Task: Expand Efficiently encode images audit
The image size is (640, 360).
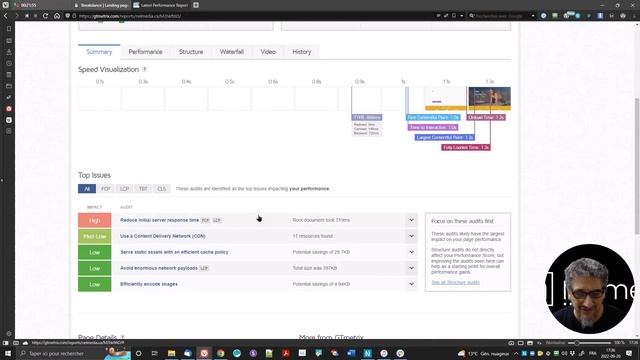Action: tap(411, 284)
